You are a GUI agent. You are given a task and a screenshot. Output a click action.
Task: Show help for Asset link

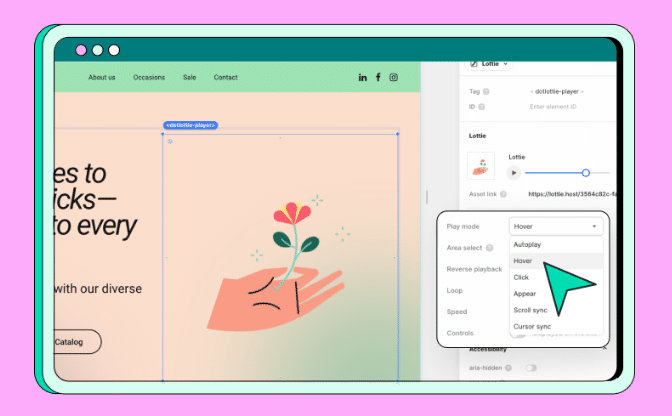pyautogui.click(x=503, y=194)
